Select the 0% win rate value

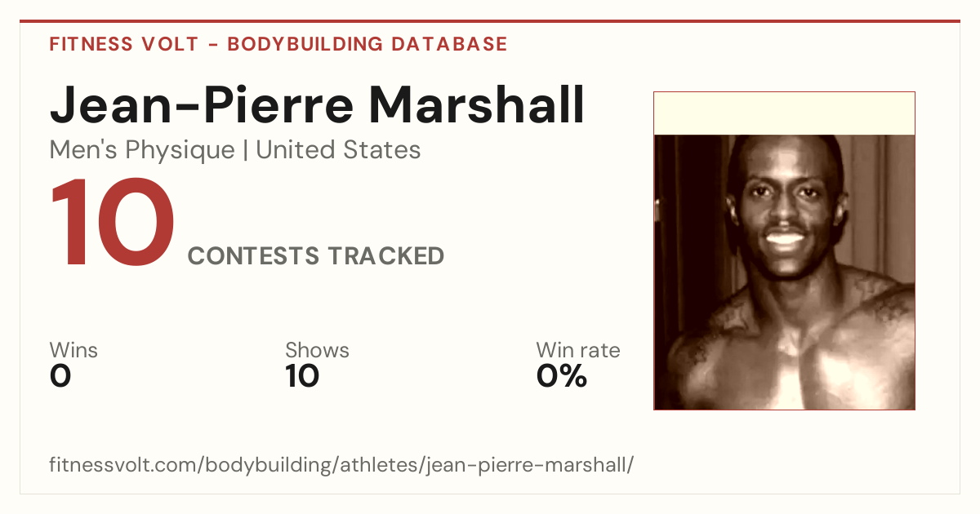pos(561,376)
